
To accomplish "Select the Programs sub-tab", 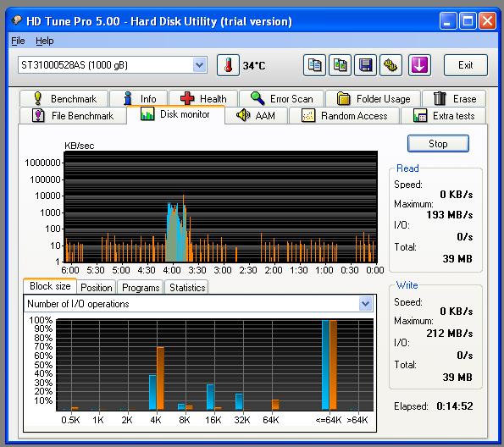I will pos(141,287).
